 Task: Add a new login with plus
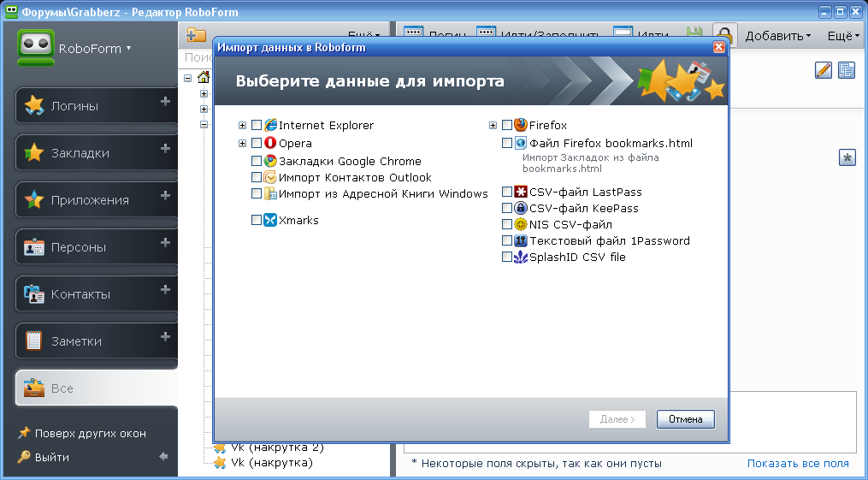point(165,101)
